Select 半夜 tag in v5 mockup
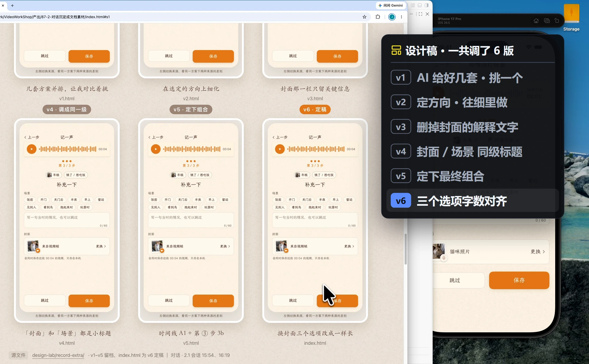 click(198, 200)
